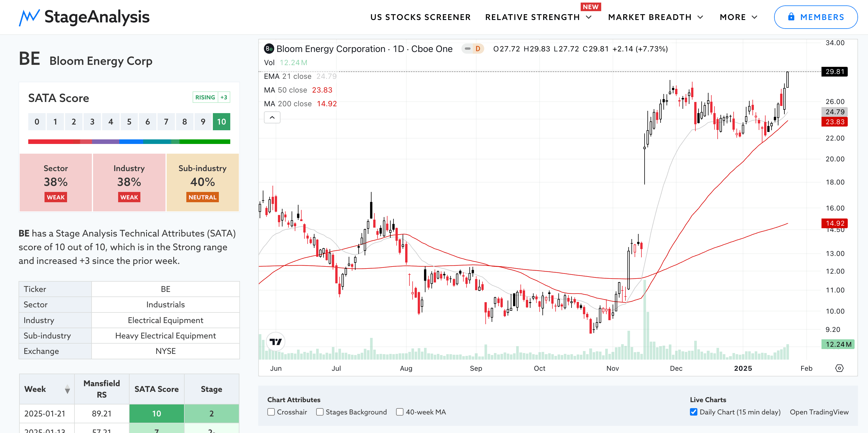Click SATA score segment 5

tap(129, 122)
